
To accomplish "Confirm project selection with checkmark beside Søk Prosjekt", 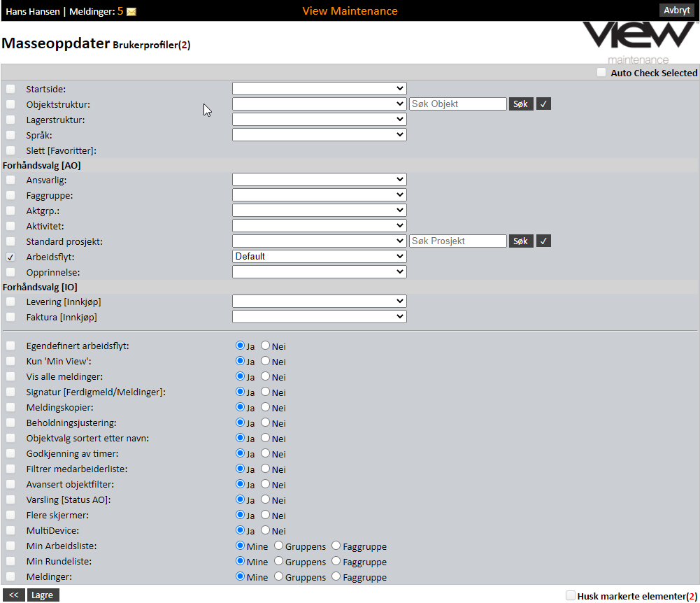I will point(544,241).
